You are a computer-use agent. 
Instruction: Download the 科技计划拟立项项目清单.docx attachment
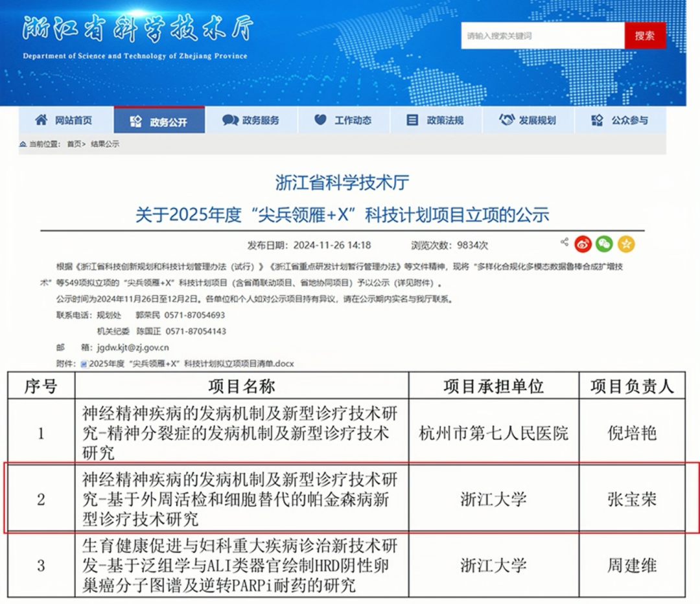point(191,364)
